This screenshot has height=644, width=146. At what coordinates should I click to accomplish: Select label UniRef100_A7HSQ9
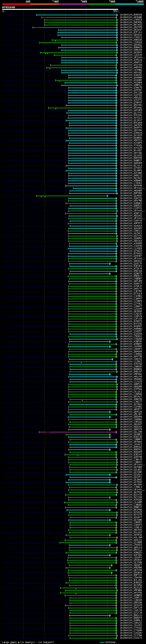tap(131, 500)
